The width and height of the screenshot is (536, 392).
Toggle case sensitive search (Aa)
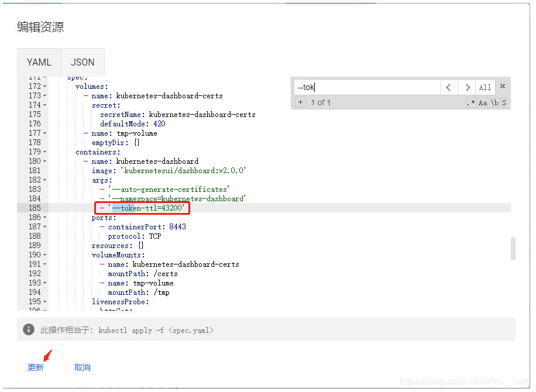[482, 102]
